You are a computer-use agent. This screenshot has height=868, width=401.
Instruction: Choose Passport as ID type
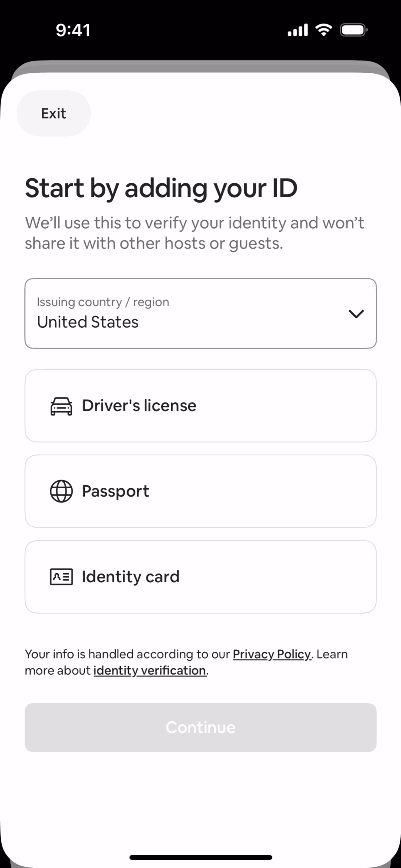[201, 491]
